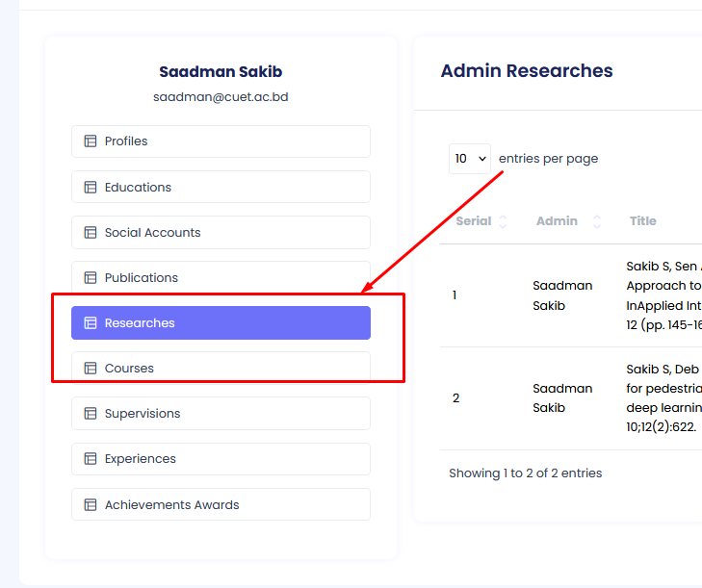Click the table icon beside Supervisions

click(91, 414)
